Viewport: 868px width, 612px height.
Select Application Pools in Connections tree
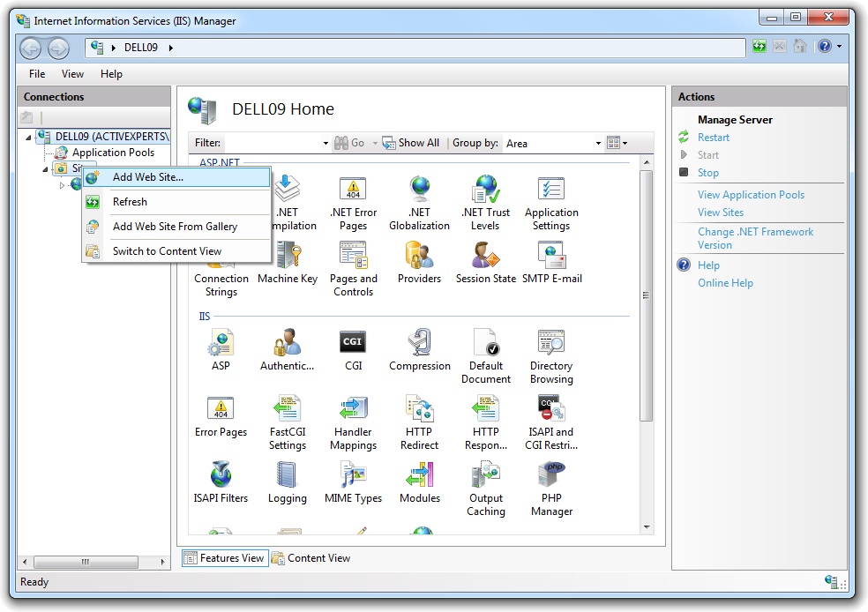pos(113,153)
